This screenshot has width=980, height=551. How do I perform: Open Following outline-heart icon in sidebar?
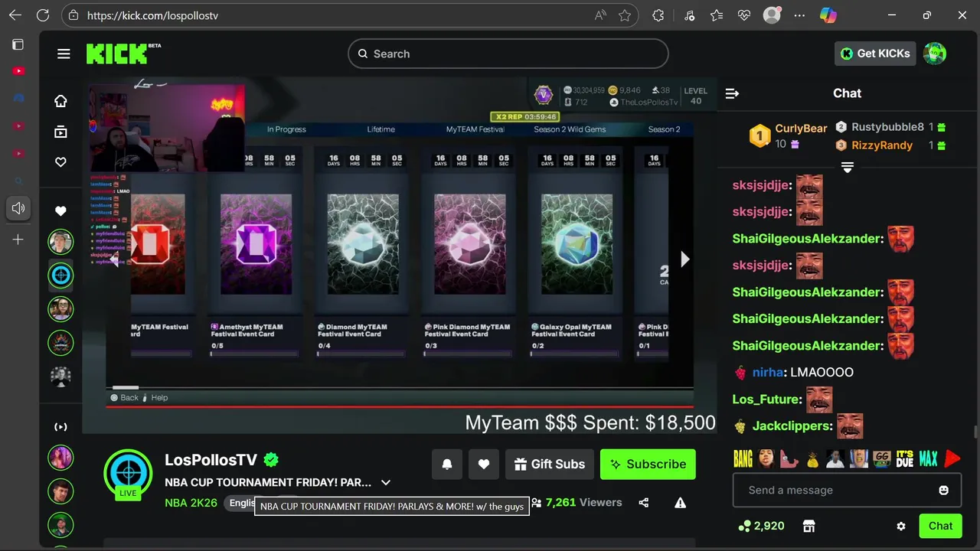point(60,162)
